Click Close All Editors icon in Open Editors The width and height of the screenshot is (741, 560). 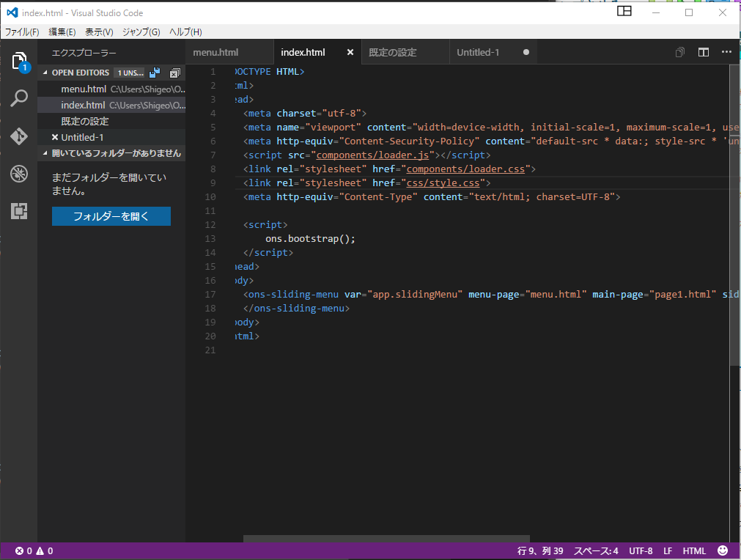click(175, 73)
